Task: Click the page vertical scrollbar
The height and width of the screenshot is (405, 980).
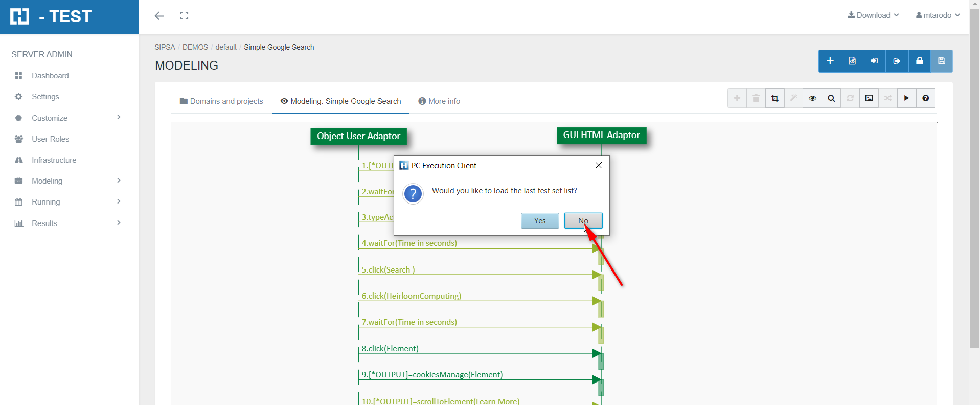Action: [974, 179]
